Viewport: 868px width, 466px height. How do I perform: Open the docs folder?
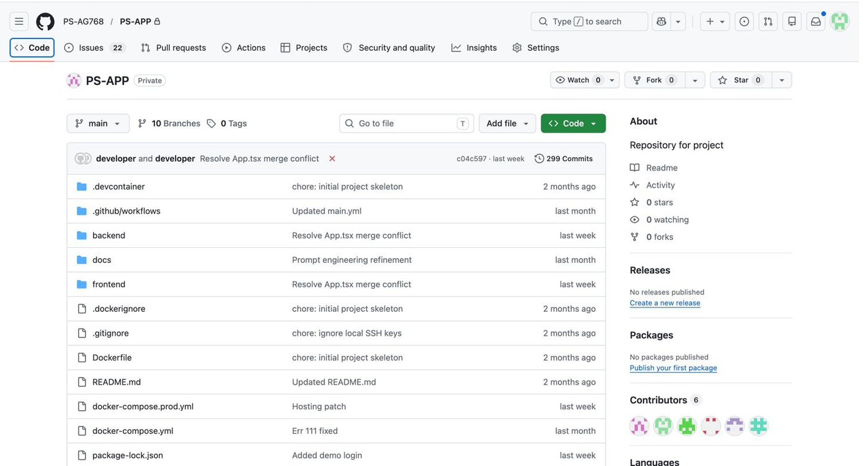pos(102,260)
